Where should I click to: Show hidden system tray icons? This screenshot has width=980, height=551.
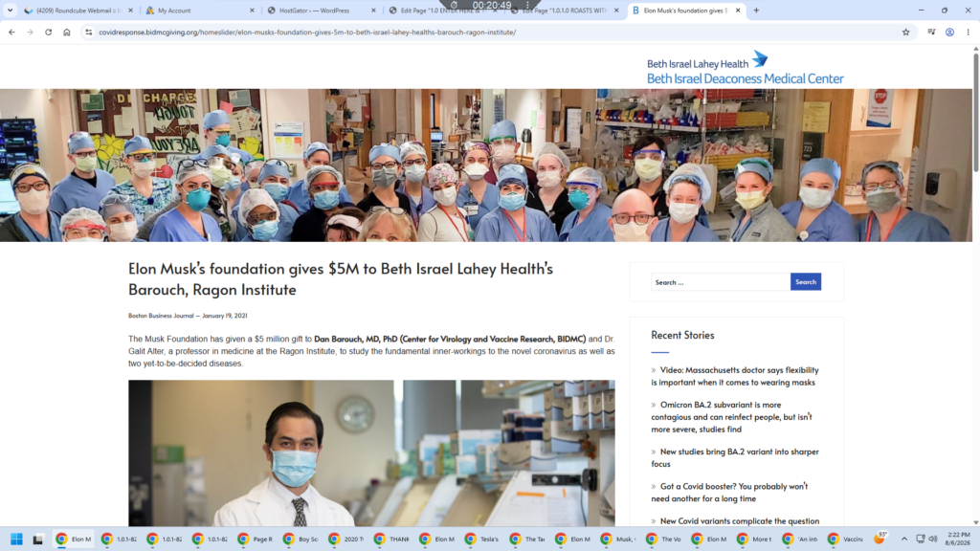coord(903,539)
